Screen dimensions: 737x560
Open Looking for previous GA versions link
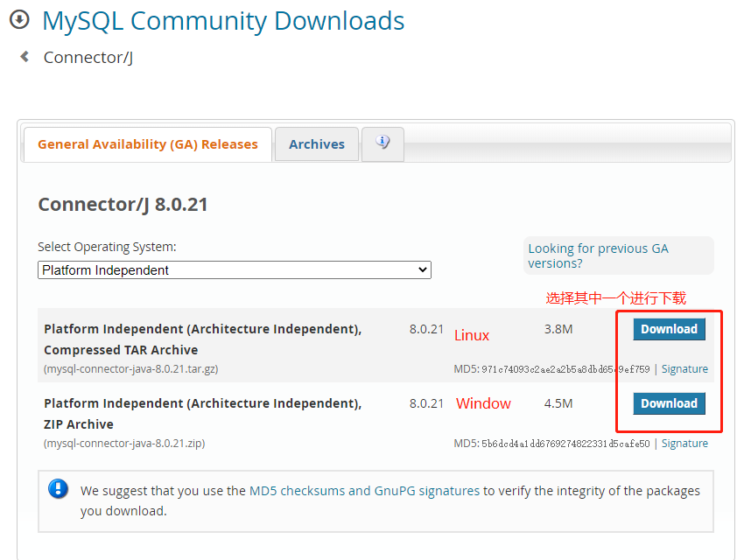point(598,255)
